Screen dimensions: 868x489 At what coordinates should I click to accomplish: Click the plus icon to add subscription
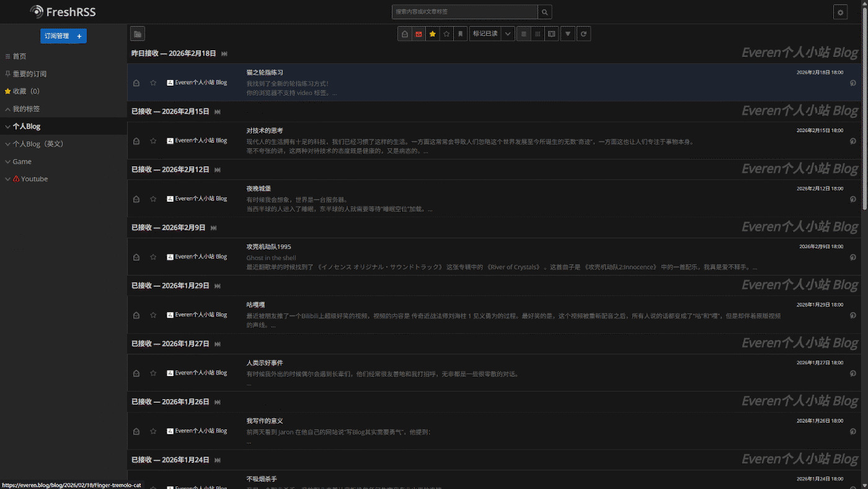coord(79,36)
